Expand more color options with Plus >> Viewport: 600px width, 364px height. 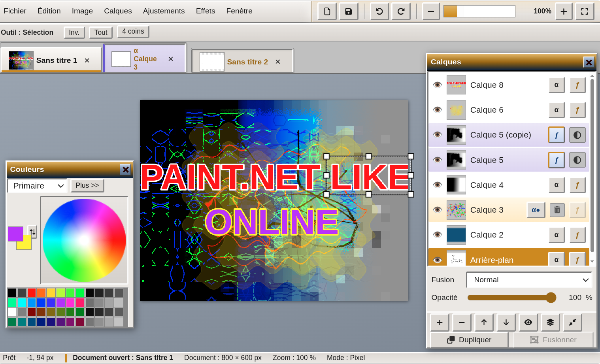click(x=87, y=185)
